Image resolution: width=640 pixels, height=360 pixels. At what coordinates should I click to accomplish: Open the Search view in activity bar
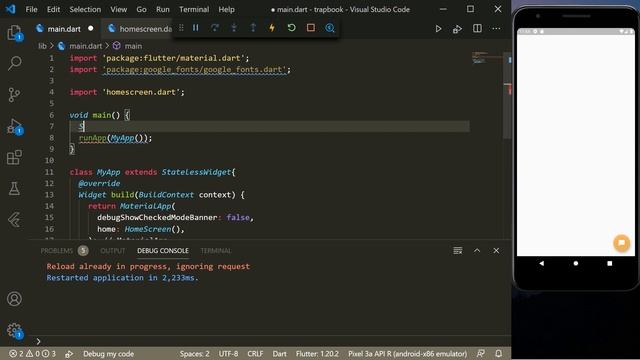click(x=14, y=63)
